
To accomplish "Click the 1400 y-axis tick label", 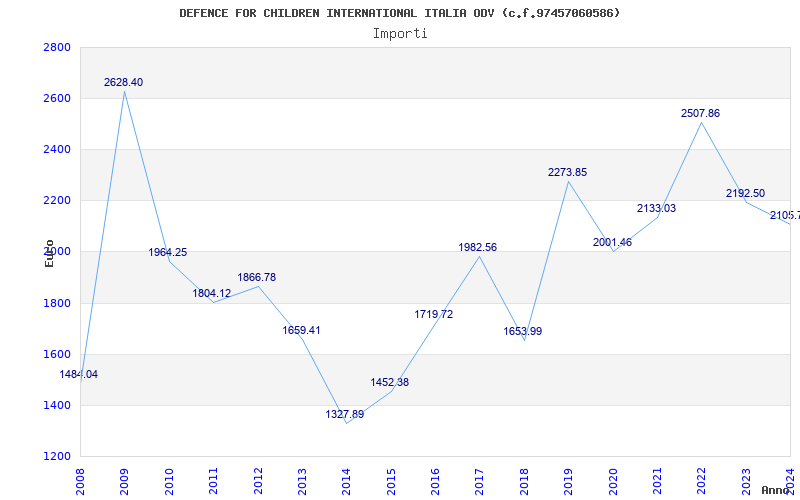I will (57, 405).
